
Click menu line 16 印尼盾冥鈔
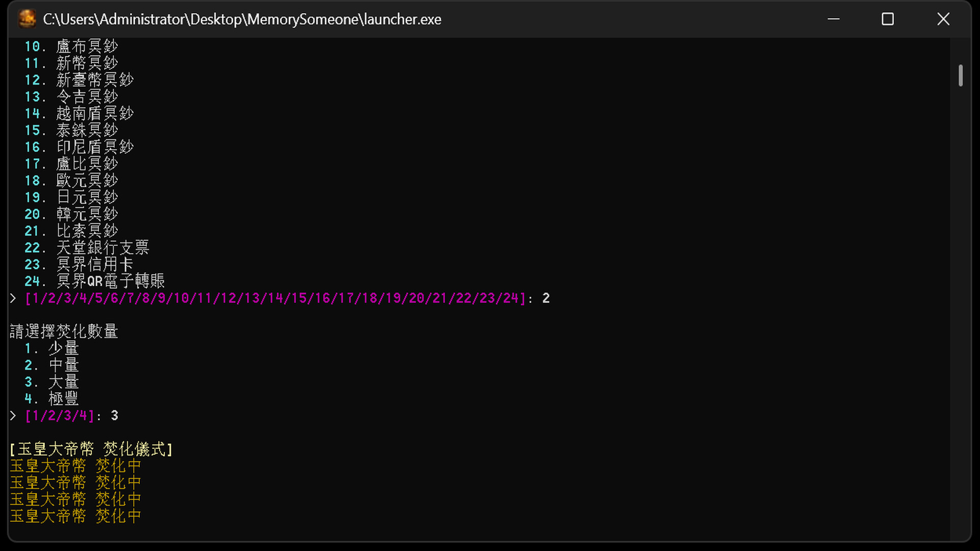pos(79,147)
